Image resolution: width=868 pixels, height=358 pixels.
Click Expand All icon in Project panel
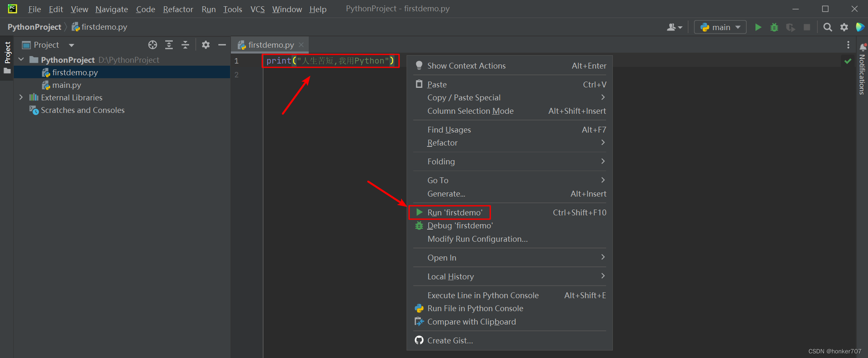[x=169, y=45]
